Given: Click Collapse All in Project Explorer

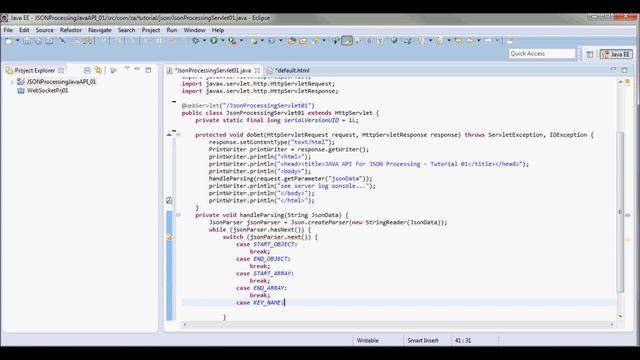Looking at the screenshot, I should (x=87, y=70).
